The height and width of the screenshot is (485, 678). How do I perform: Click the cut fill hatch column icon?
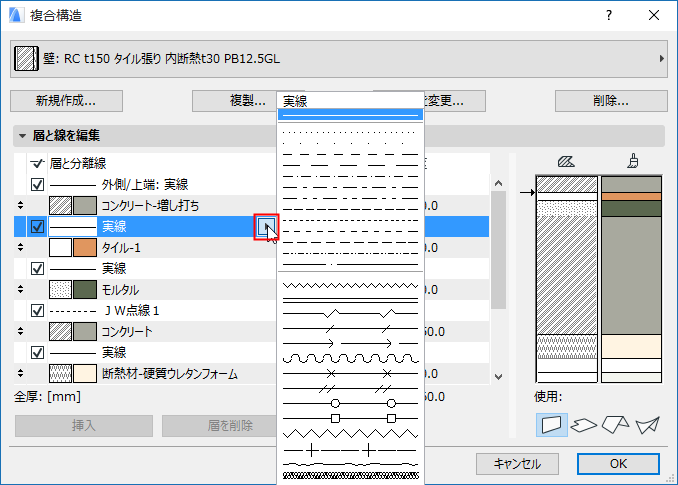(x=566, y=162)
